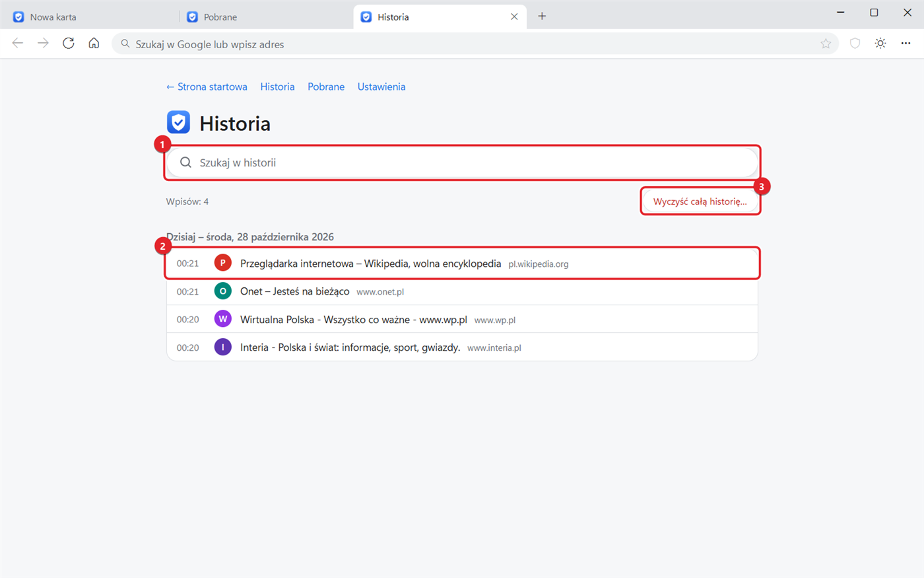Bookmark page with the star icon

(x=826, y=44)
